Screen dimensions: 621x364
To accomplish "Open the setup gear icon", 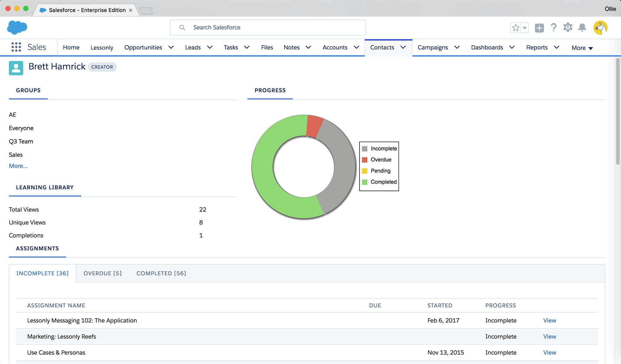I will tap(568, 27).
